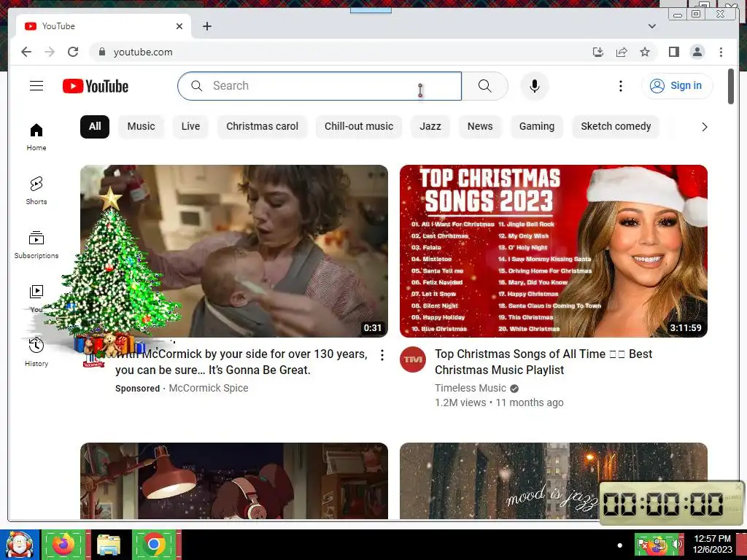Click the YouTube logo

(x=96, y=86)
